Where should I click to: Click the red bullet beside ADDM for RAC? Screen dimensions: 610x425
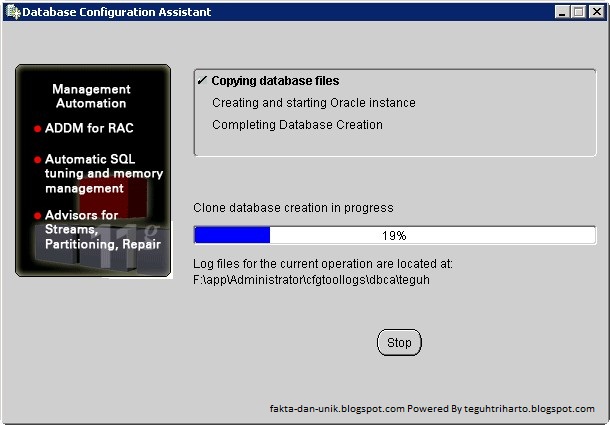37,129
